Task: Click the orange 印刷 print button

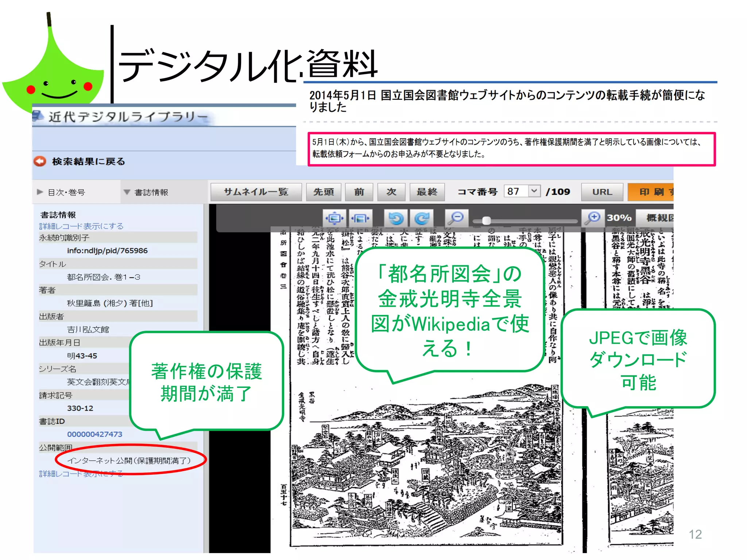Action: [x=651, y=192]
